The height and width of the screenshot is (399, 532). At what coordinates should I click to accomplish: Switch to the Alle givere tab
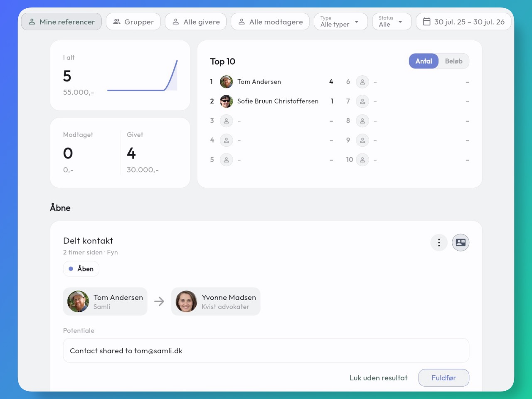196,22
